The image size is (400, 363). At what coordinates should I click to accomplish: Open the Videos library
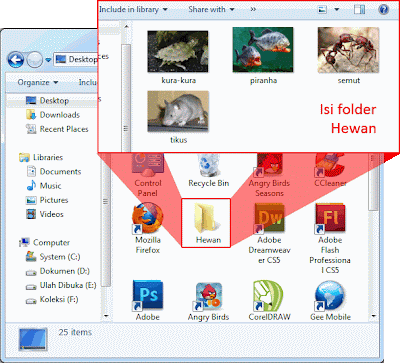(x=45, y=214)
